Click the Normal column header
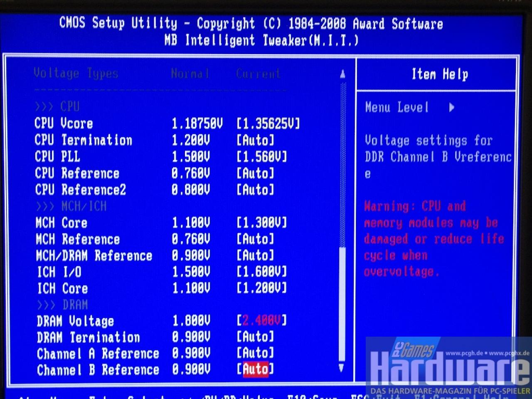Screen dimensions: 532x399 click(x=190, y=74)
